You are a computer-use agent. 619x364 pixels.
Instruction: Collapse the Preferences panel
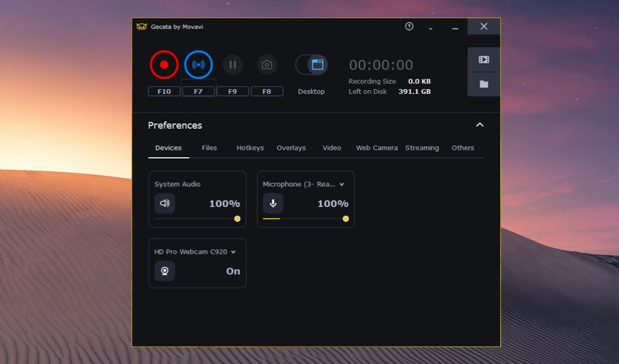[479, 125]
